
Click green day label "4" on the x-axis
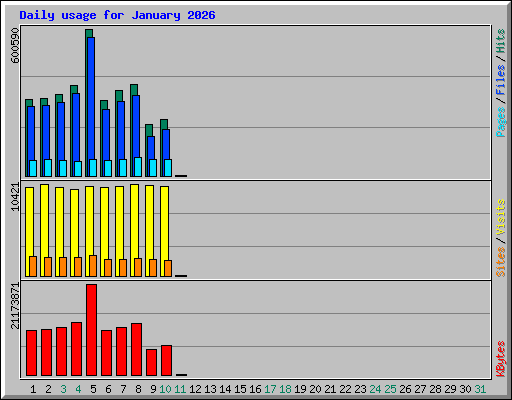coord(78,389)
